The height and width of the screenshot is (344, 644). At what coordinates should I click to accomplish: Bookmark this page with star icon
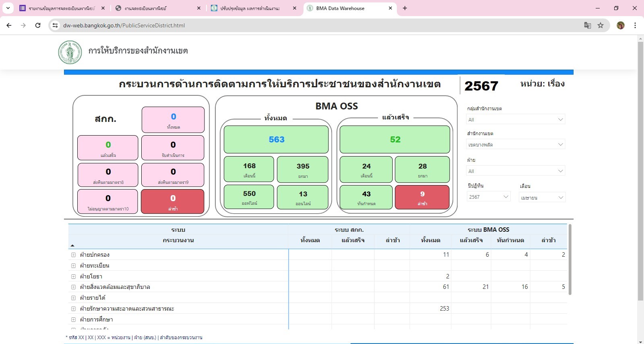click(x=601, y=25)
